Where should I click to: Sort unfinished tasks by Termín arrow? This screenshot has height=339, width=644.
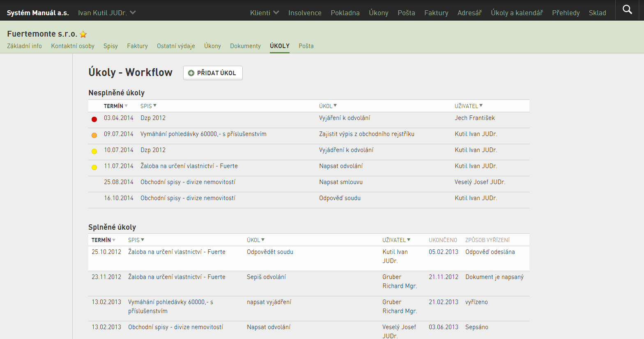[126, 106]
